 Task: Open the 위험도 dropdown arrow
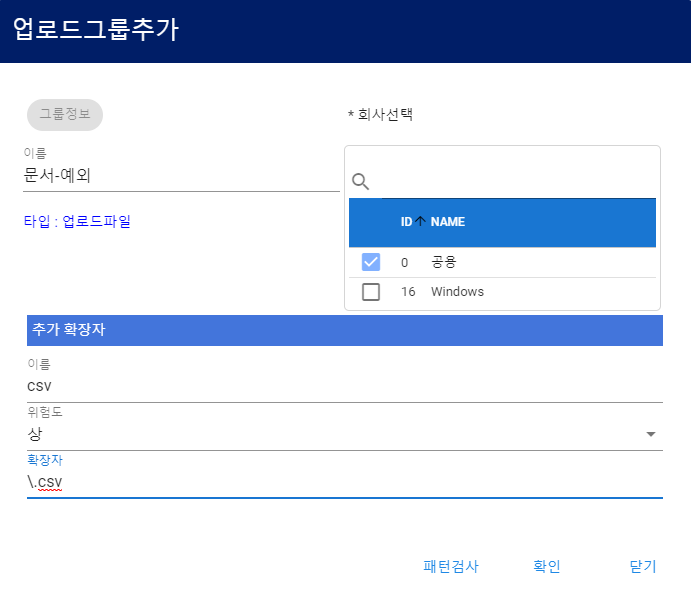click(650, 434)
